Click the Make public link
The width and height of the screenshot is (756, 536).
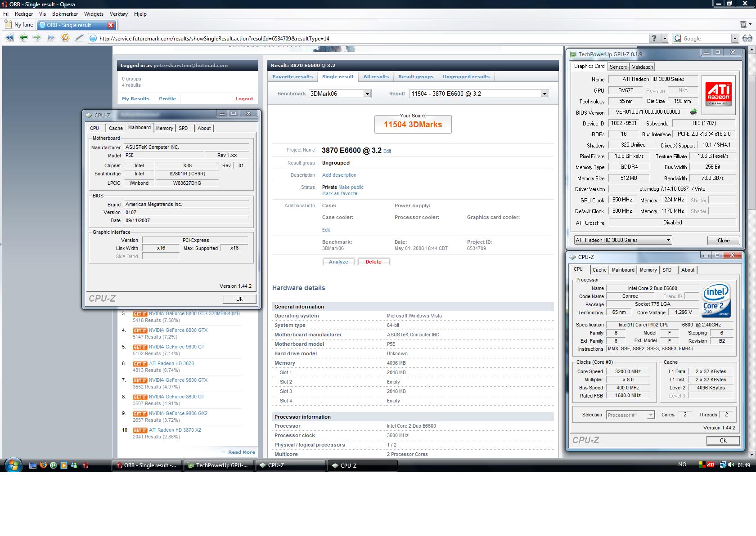pyautogui.click(x=351, y=187)
